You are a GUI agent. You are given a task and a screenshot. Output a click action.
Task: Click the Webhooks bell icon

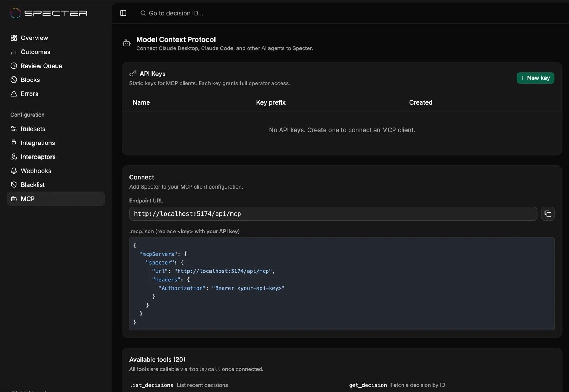click(14, 171)
